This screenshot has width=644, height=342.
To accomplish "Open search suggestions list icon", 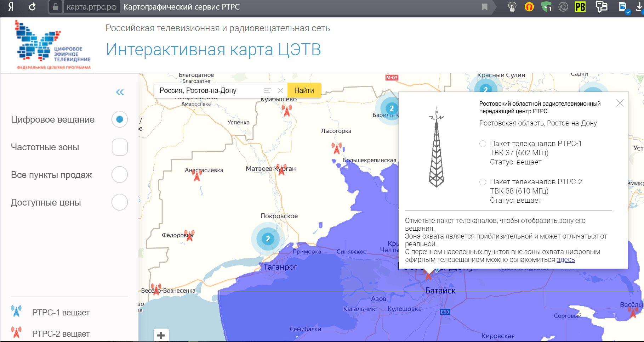I will [x=267, y=90].
